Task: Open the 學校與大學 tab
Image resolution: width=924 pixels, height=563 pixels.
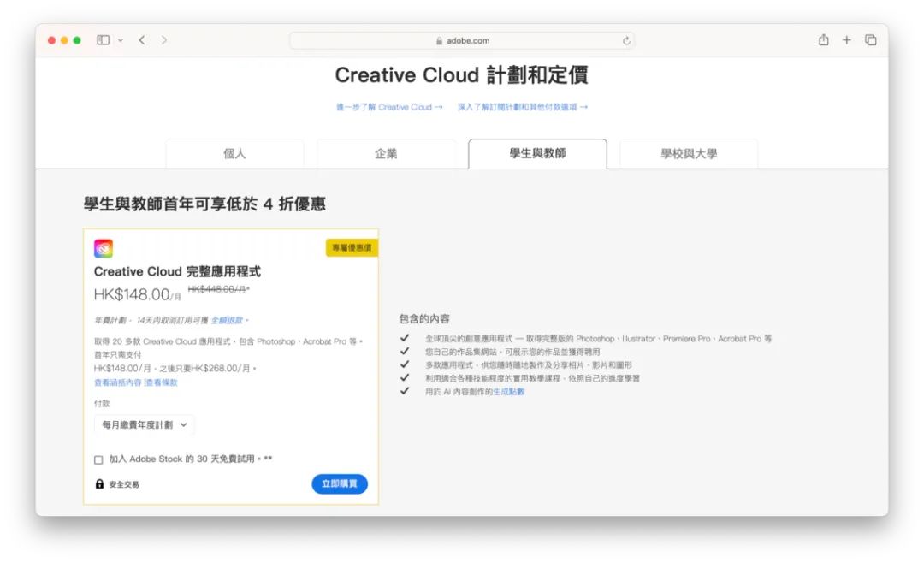Action: point(689,154)
